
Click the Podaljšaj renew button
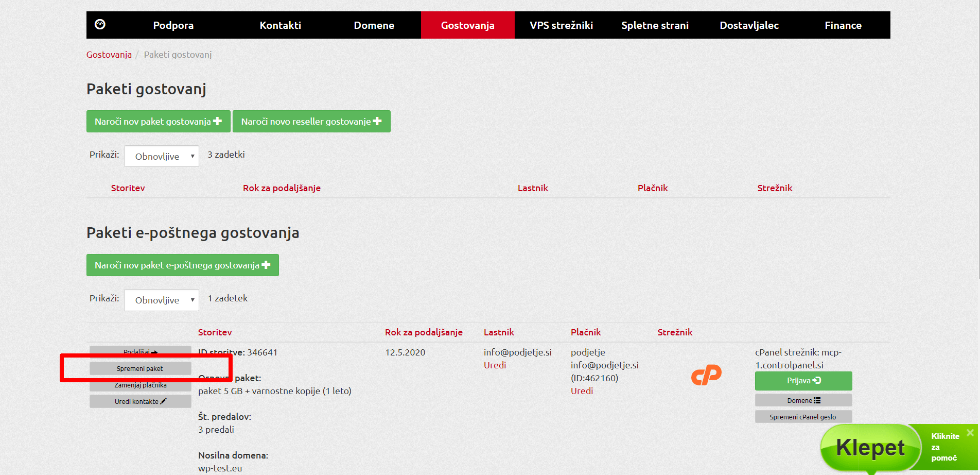(140, 352)
